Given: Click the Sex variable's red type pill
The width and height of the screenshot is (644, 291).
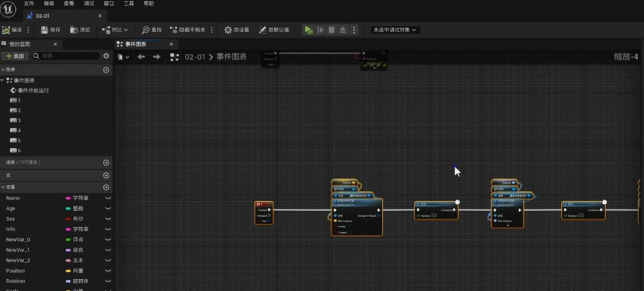Looking at the screenshot, I should coord(68,219).
